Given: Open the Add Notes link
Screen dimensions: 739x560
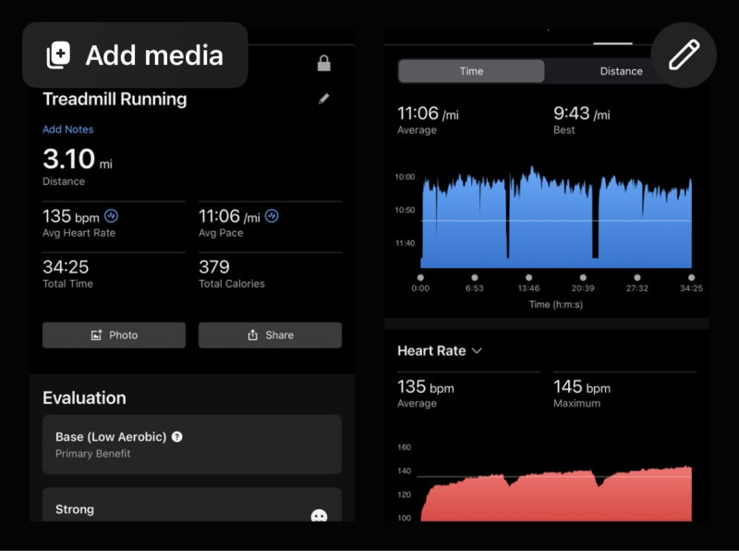Looking at the screenshot, I should [67, 129].
